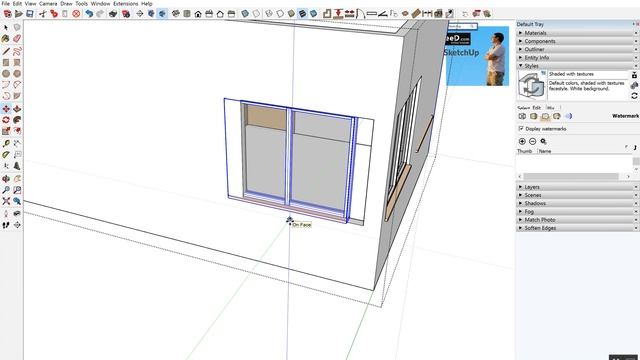Open the Draw menu
This screenshot has width=640, height=360.
pyautogui.click(x=67, y=3)
